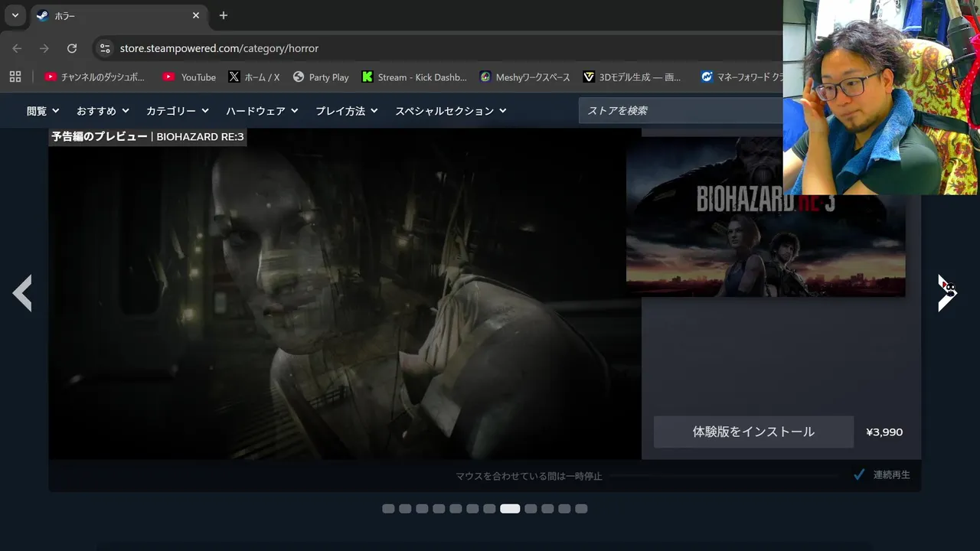Open マネーフォワード bookmark
The image size is (980, 551).
click(x=741, y=77)
